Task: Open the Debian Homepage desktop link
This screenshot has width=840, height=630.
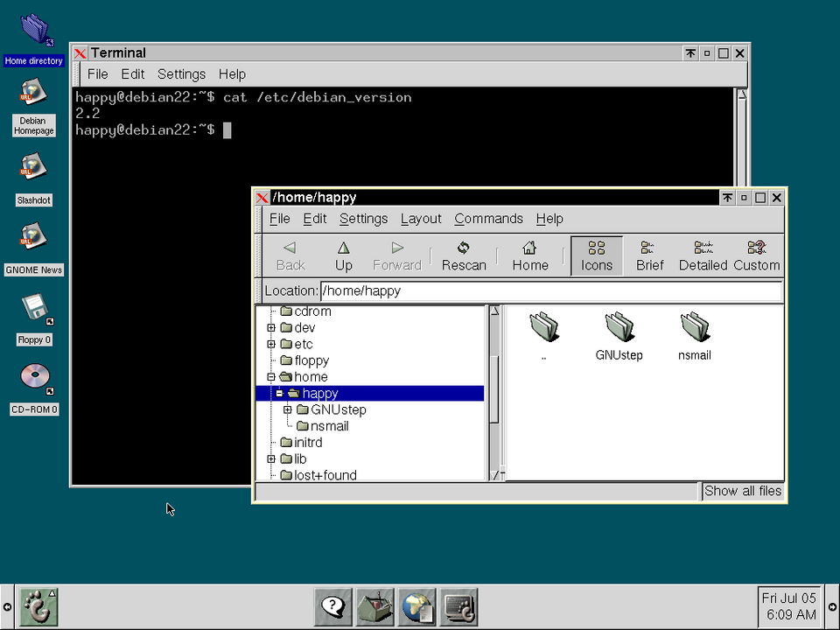Action: [33, 92]
